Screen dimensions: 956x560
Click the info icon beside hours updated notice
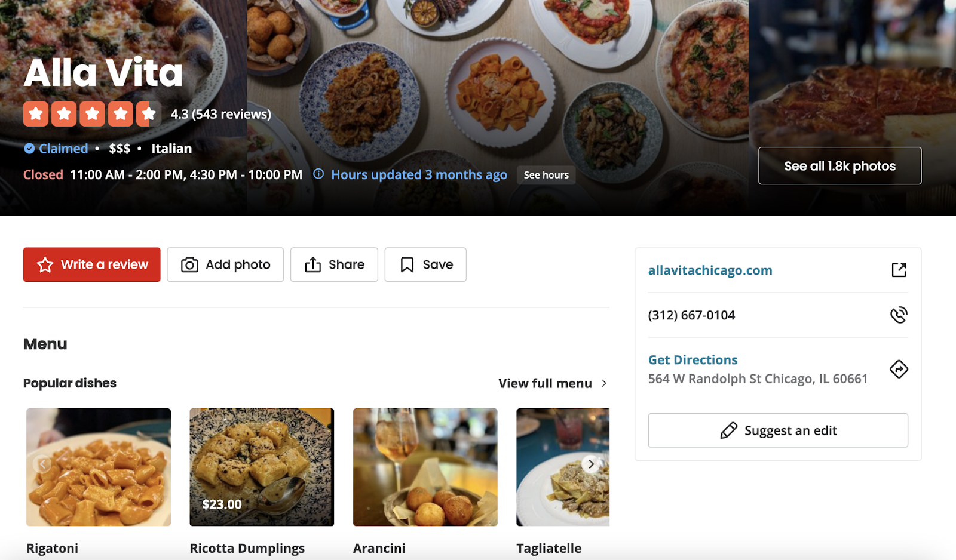[318, 174]
